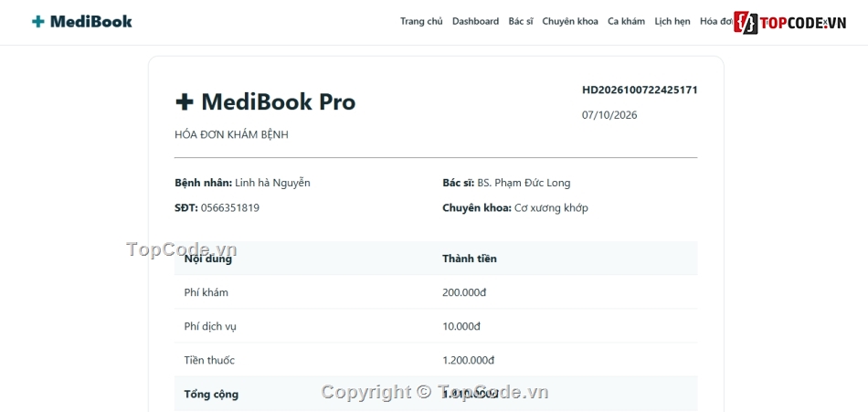
Task: Go to the Dashboard page
Action: 475,22
